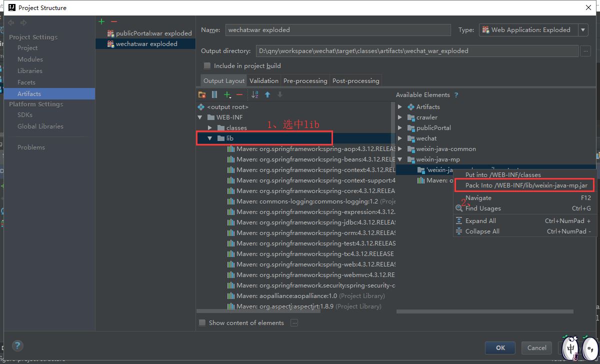Click the red minus to remove the artifact
Image resolution: width=600 pixels, height=364 pixels.
[x=113, y=21]
